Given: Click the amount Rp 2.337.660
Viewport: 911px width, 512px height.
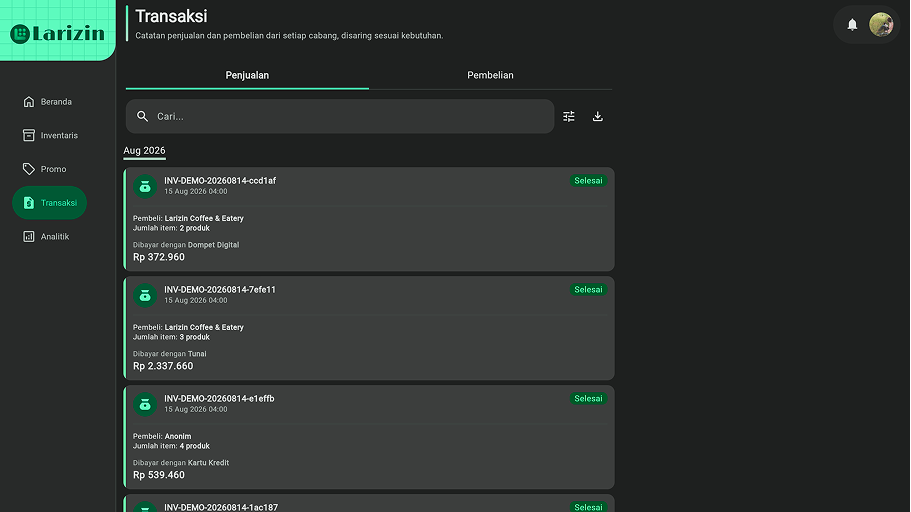Looking at the screenshot, I should click(163, 366).
